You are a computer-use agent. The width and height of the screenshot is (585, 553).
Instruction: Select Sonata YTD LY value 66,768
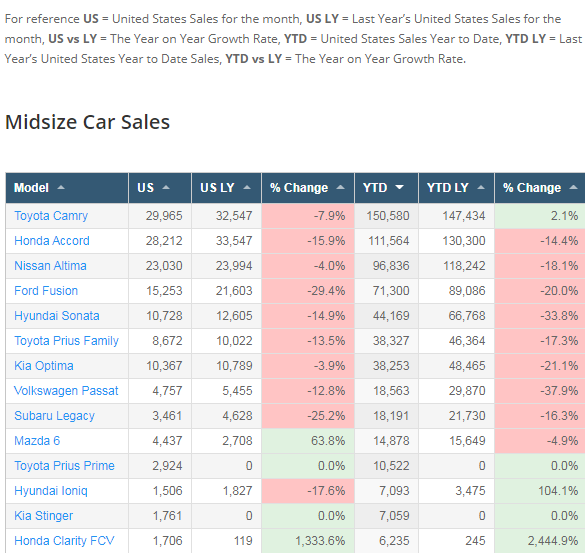pyautogui.click(x=467, y=316)
